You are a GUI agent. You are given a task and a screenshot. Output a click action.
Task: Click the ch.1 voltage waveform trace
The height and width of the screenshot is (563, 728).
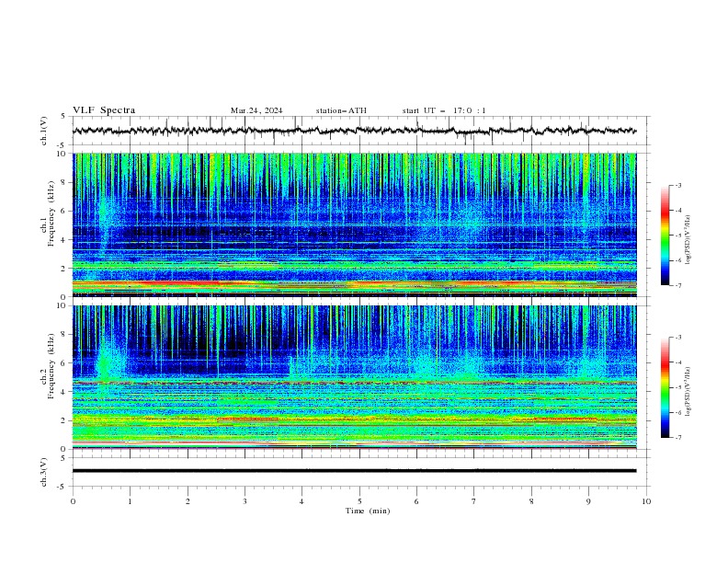tap(354, 131)
